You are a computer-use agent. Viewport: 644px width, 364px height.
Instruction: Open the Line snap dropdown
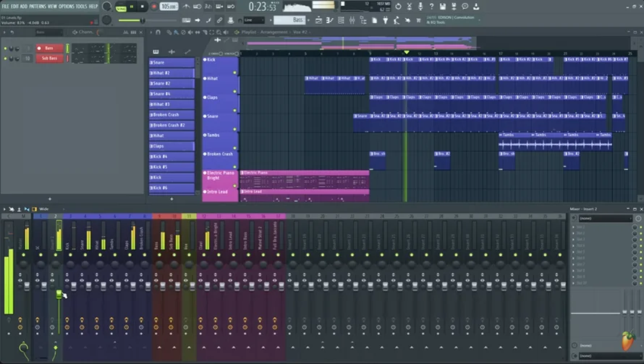click(254, 20)
